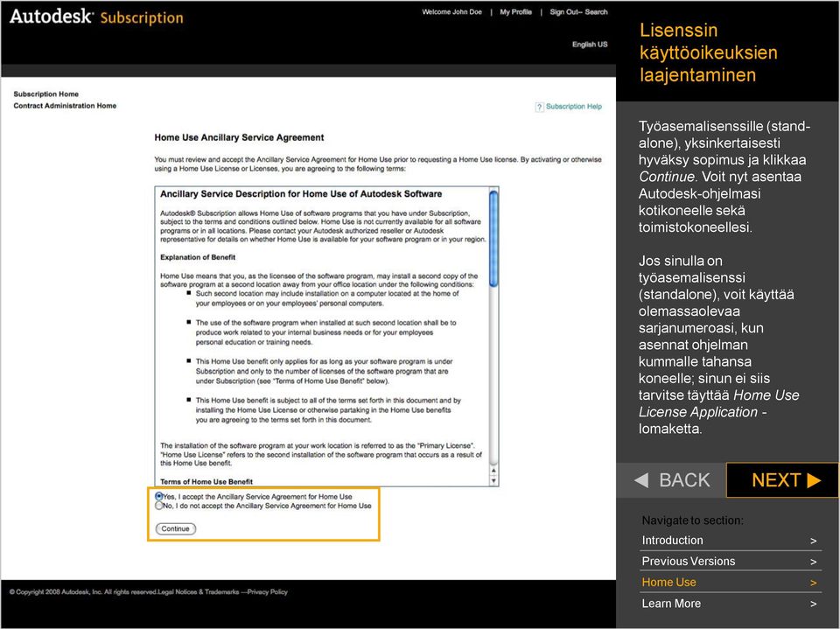Image resolution: width=840 pixels, height=629 pixels.
Task: Open Subscription Help link
Action: (x=574, y=107)
